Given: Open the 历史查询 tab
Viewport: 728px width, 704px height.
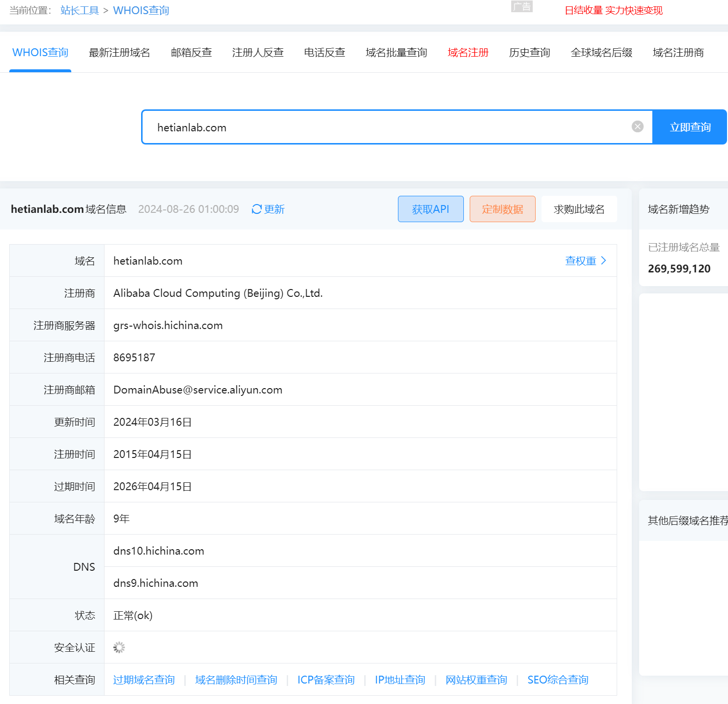Looking at the screenshot, I should [529, 53].
